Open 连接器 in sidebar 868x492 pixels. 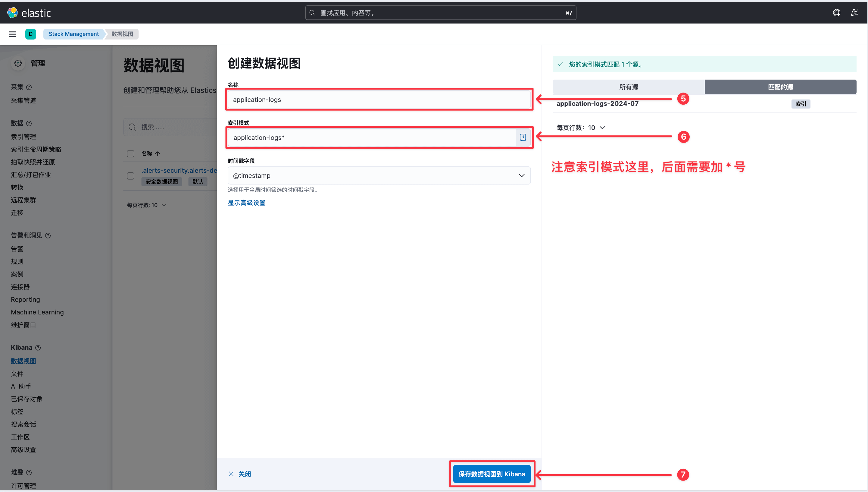[x=20, y=287]
